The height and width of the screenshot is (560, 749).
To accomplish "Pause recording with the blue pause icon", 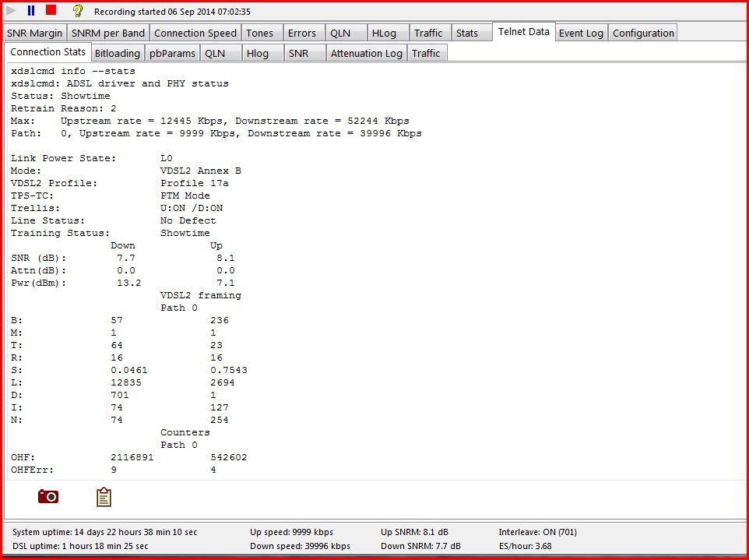I will [31, 10].
